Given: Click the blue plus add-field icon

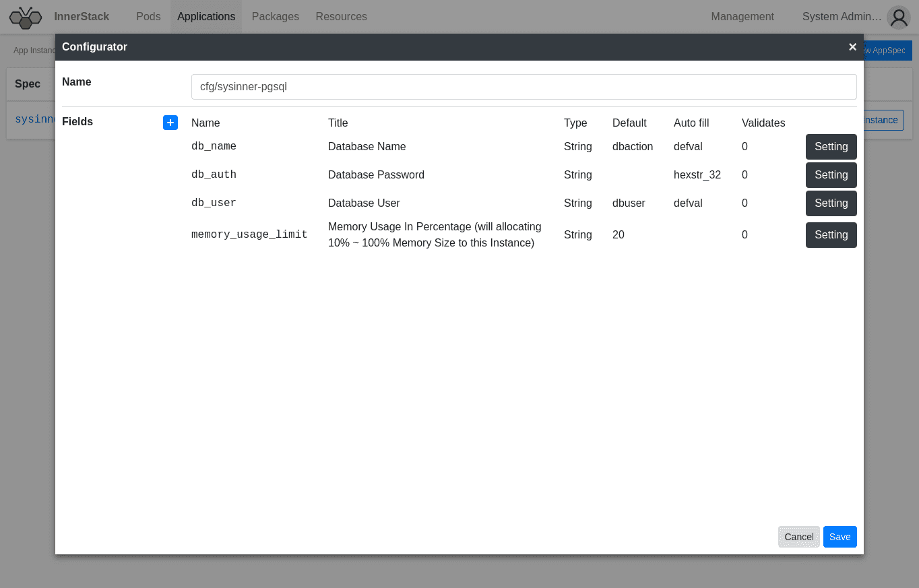Looking at the screenshot, I should (x=170, y=123).
